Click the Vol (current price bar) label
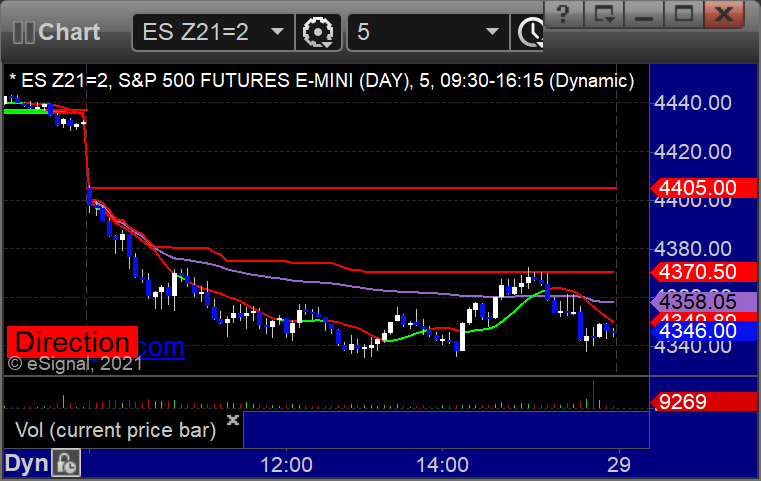This screenshot has height=481, width=761. click(116, 430)
